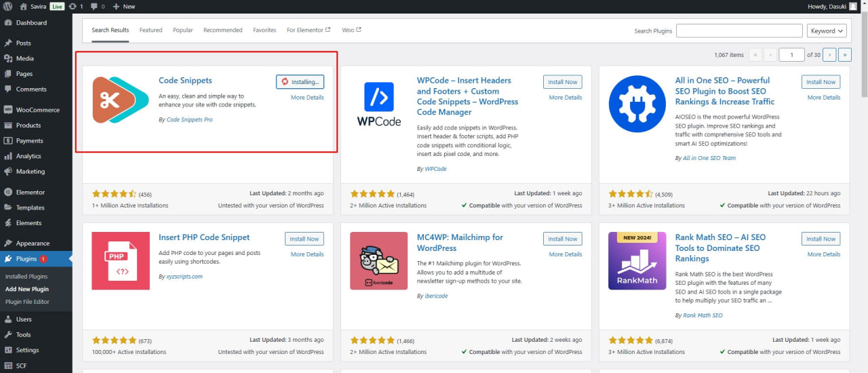Install MC4WP Mailchimp for WordPress
Image resolution: width=868 pixels, height=373 pixels.
563,239
